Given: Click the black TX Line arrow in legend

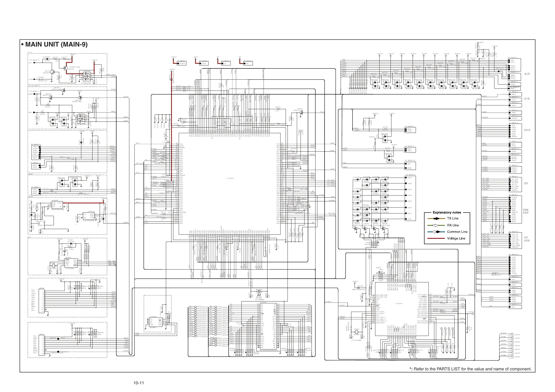Looking at the screenshot, I should click(436, 218).
